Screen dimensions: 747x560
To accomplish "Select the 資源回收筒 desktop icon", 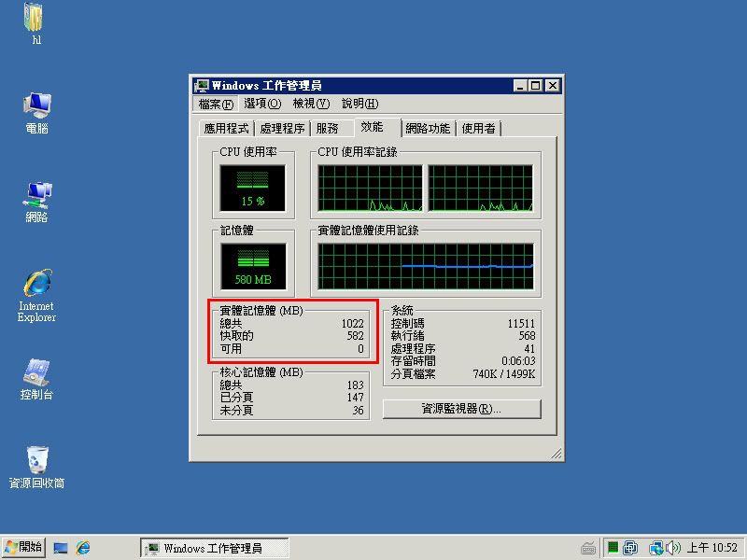I will tap(36, 469).
